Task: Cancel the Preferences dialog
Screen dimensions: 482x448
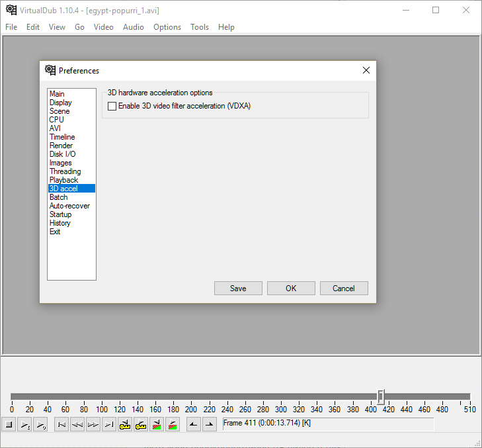Action: 344,289
